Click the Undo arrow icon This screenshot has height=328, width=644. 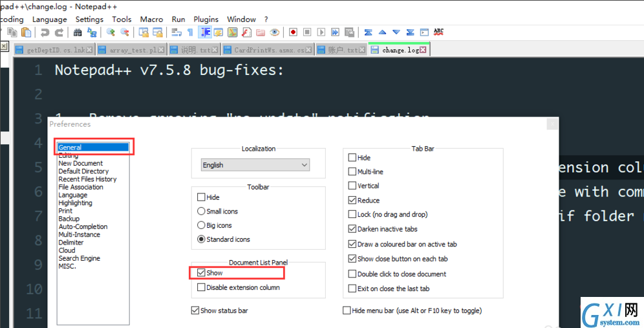[x=45, y=32]
